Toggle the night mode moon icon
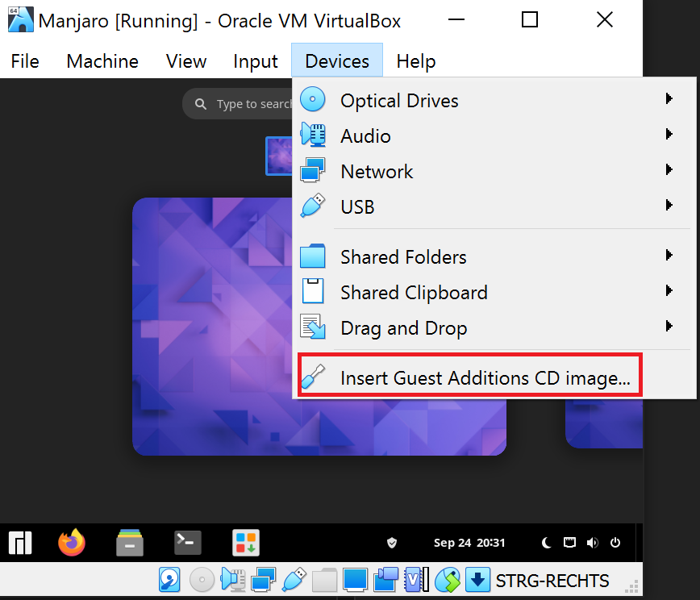This screenshot has width=700, height=600. click(547, 543)
